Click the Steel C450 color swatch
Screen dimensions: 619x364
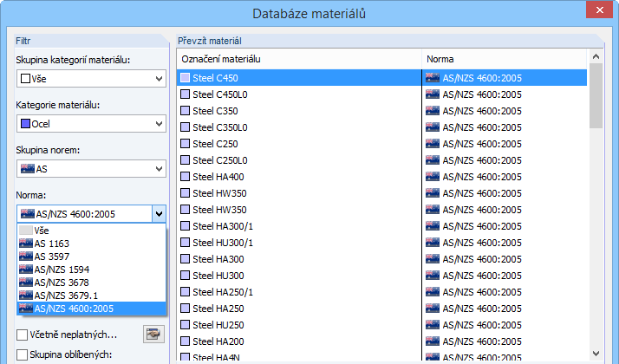185,78
